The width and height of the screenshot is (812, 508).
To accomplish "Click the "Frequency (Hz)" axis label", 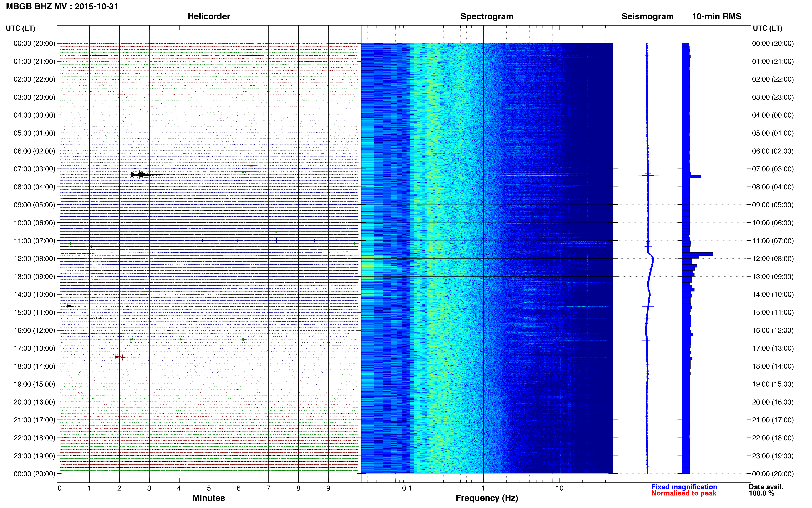I will 487,498.
